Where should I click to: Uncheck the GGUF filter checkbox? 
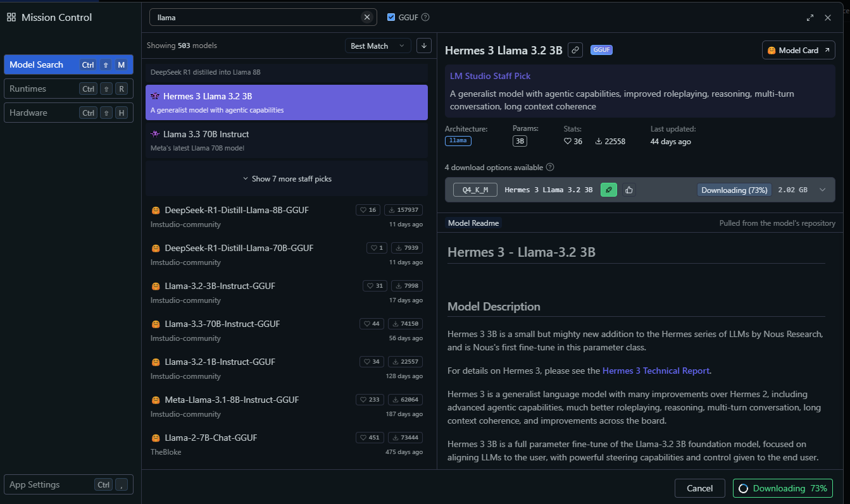pyautogui.click(x=391, y=17)
